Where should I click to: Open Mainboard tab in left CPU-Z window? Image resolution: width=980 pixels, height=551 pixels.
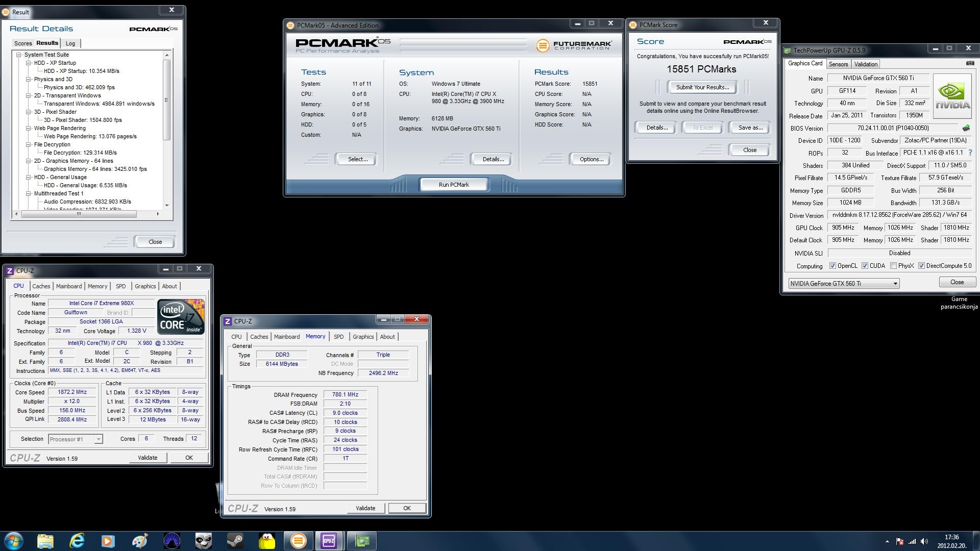pyautogui.click(x=69, y=286)
